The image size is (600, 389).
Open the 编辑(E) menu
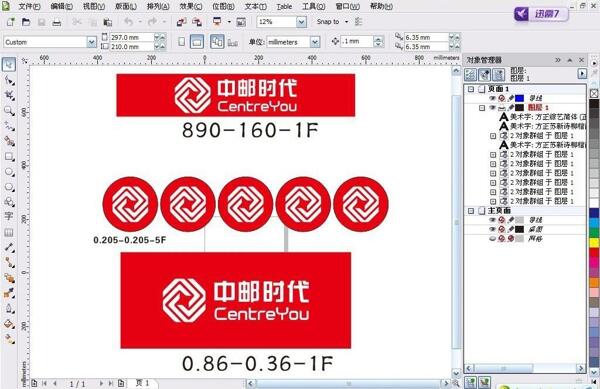tap(62, 7)
